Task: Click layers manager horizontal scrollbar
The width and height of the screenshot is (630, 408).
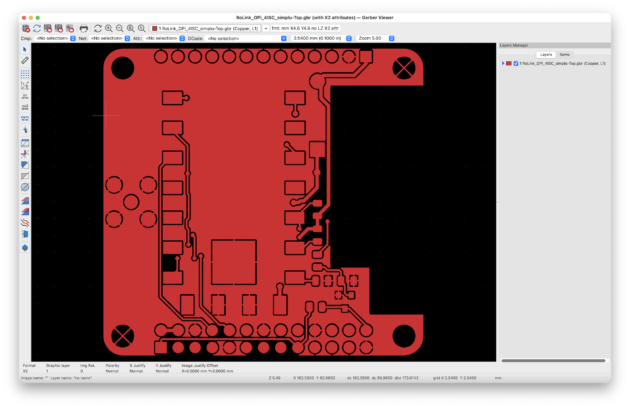Action: click(553, 361)
